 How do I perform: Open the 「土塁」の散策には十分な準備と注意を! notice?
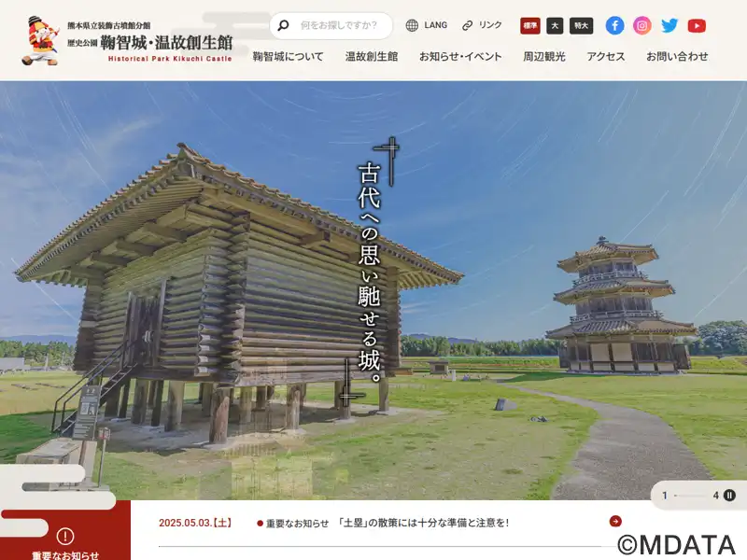point(423,523)
